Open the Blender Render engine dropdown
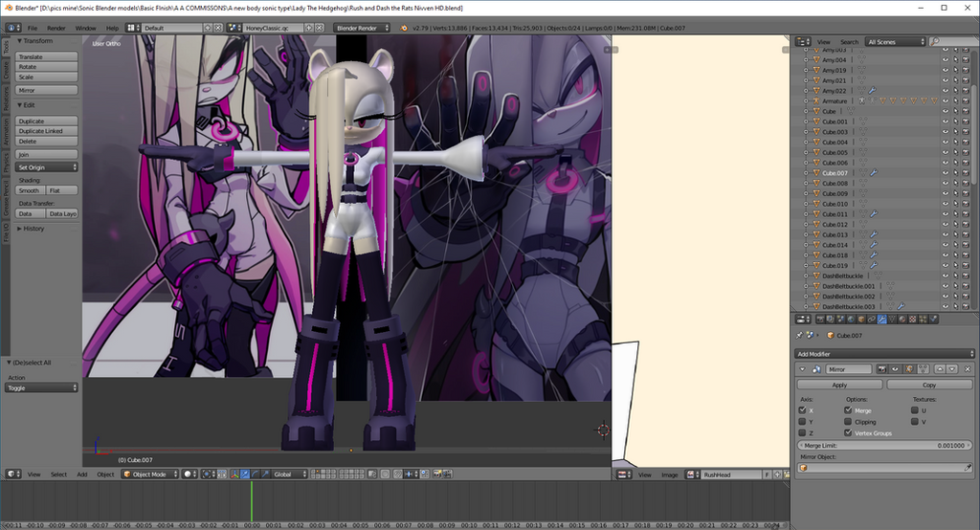The image size is (980, 530). [362, 28]
